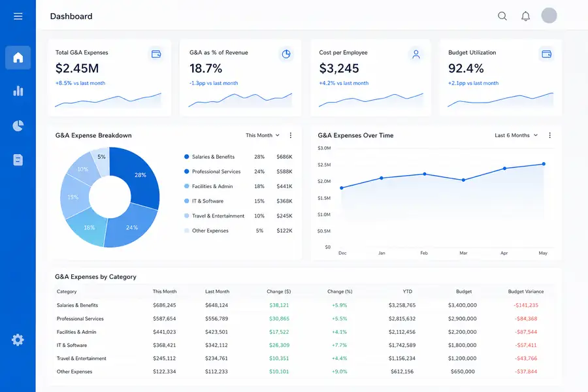Viewport: 588px width, 392px height.
Task: Click the $2.45M total expenses figure
Action: click(x=77, y=68)
